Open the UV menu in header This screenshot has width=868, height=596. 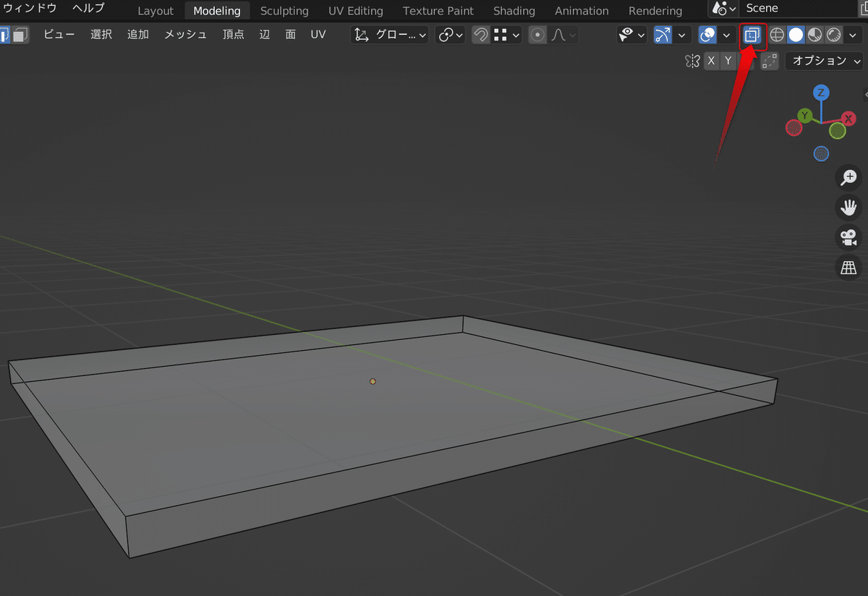318,34
